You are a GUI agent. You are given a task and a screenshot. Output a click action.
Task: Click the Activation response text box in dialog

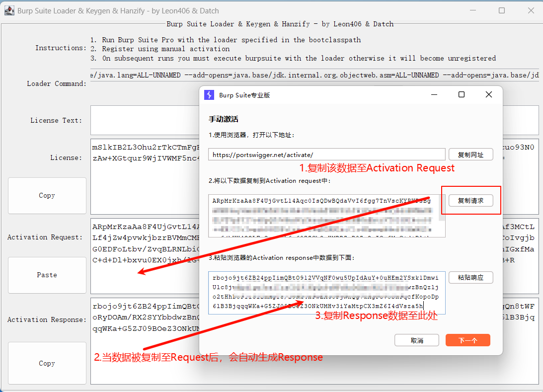[x=326, y=293]
